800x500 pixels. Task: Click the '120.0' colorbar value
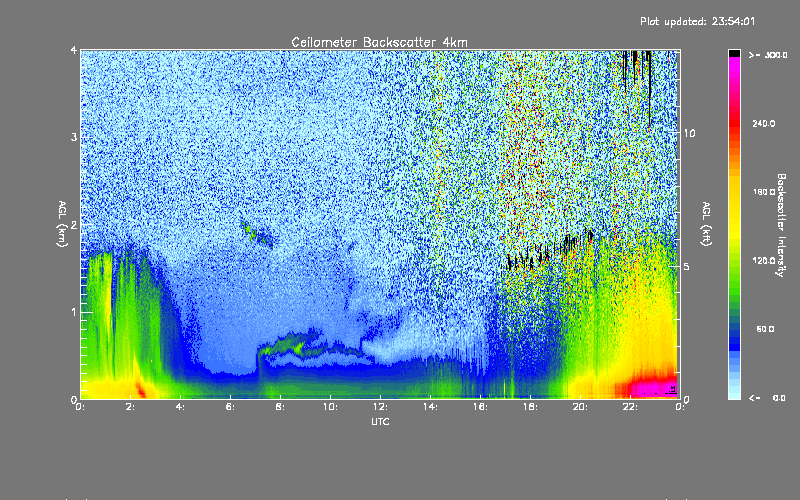(764, 261)
